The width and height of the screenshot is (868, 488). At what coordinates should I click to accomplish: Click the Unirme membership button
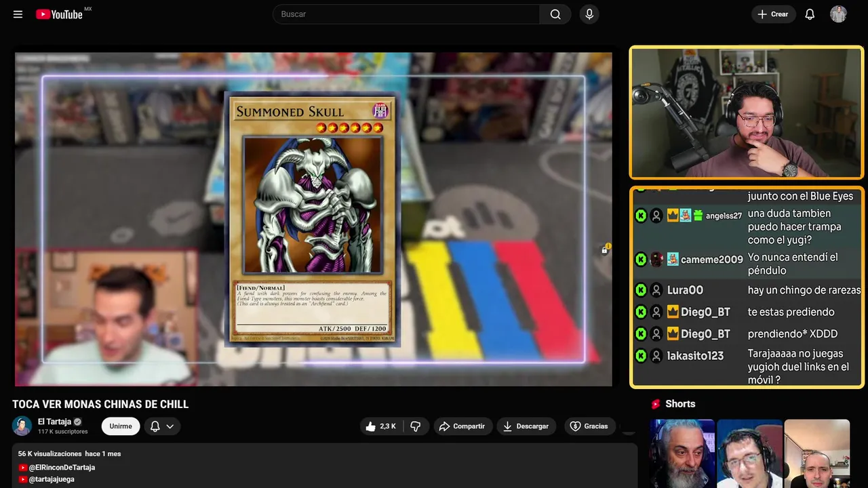point(121,426)
